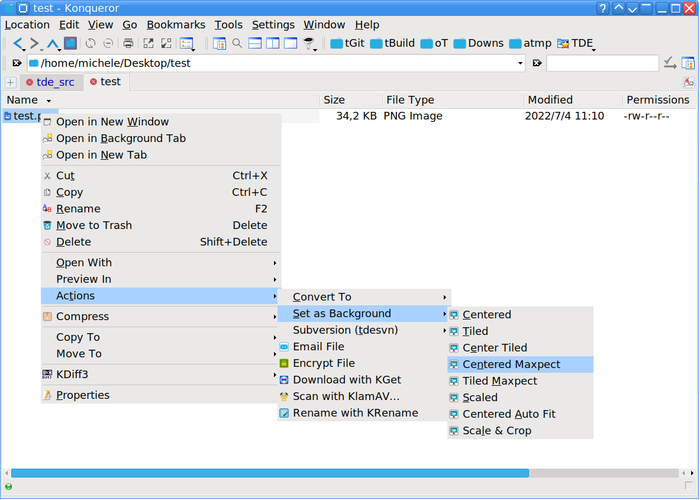
Task: Print the current view
Action: tap(128, 43)
